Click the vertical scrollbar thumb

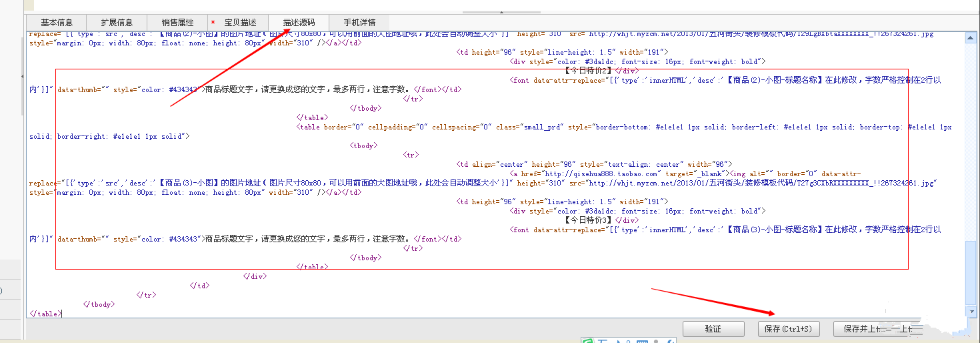(x=971, y=274)
